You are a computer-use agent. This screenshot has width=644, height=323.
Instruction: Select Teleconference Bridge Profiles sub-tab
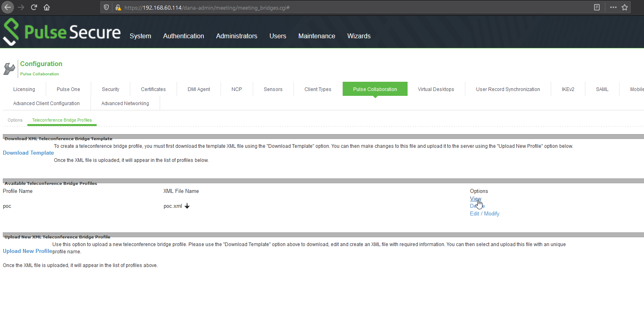point(62,120)
